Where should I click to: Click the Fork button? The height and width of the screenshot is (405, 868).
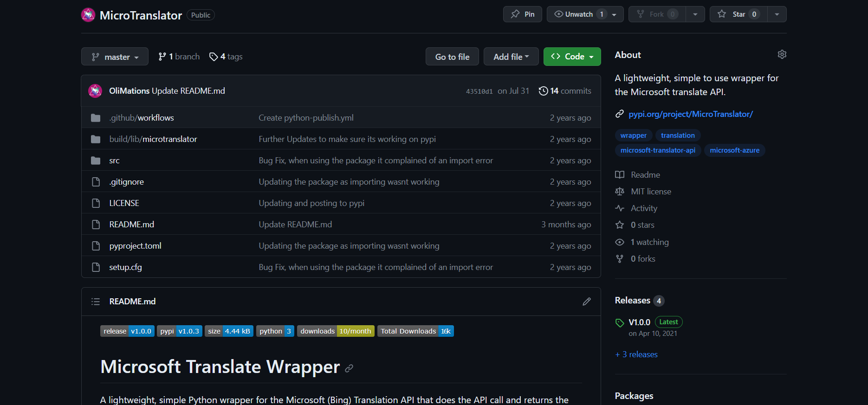[x=657, y=14]
